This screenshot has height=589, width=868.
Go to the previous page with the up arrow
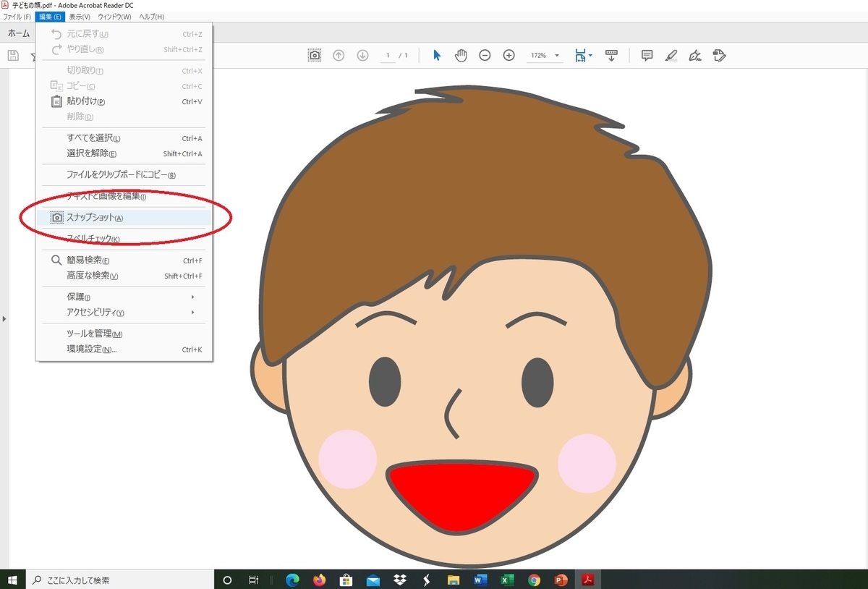[x=339, y=56]
